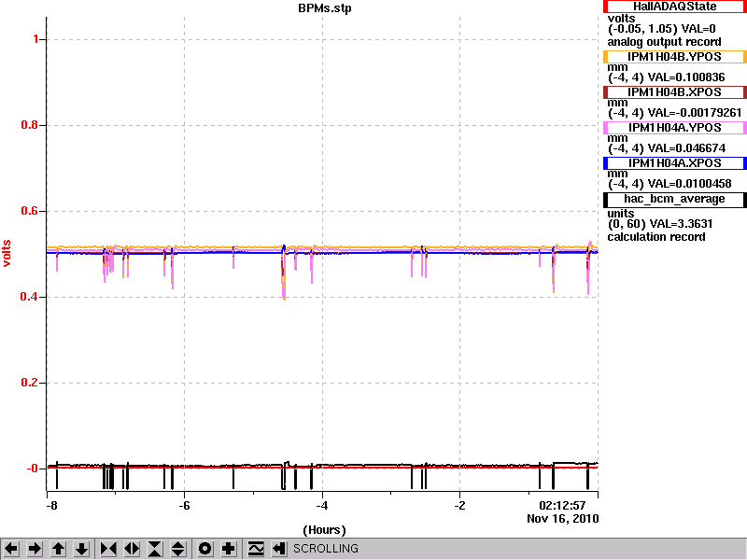Select the HallADAQState curve in the legend
Viewport: 747px width, 560px height.
tap(674, 7)
